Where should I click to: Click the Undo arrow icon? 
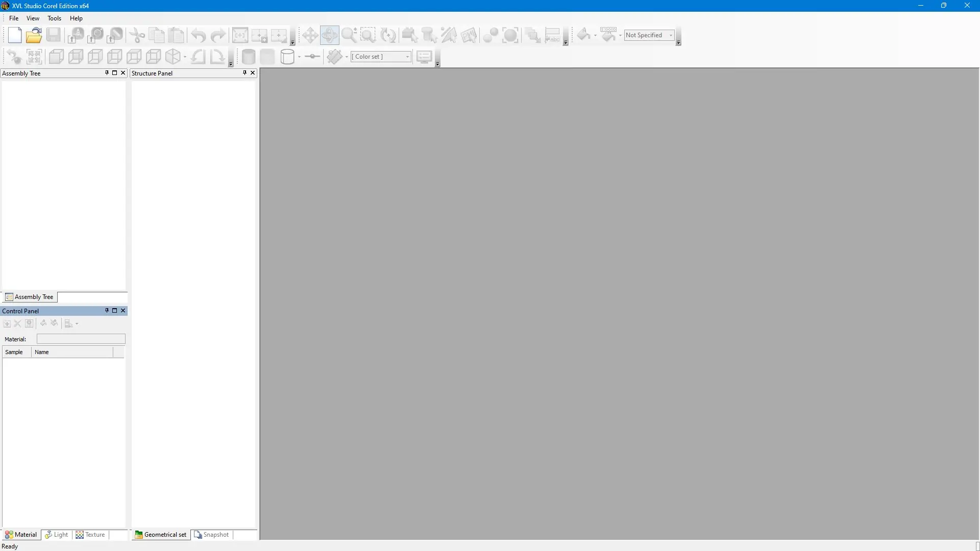pyautogui.click(x=198, y=35)
